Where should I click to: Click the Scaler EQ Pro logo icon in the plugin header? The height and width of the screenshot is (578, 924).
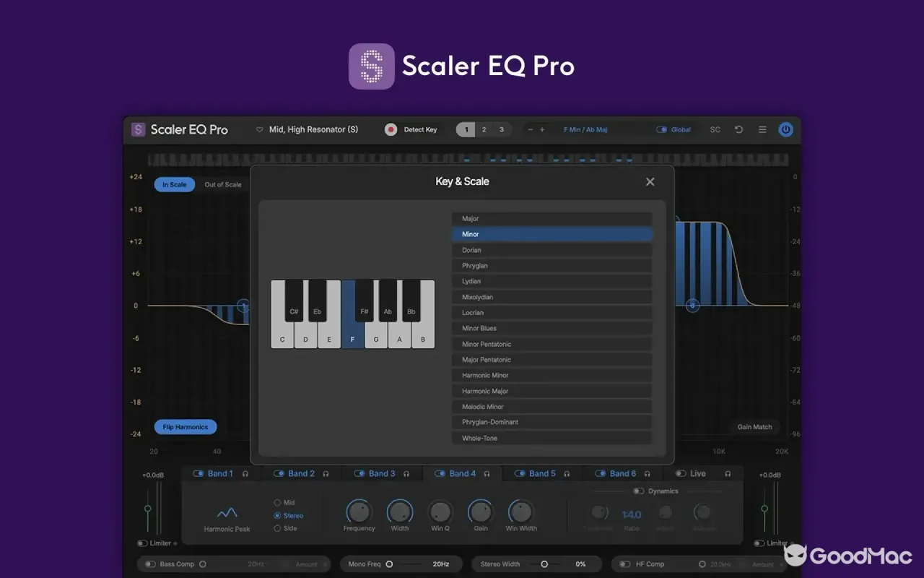tap(139, 129)
